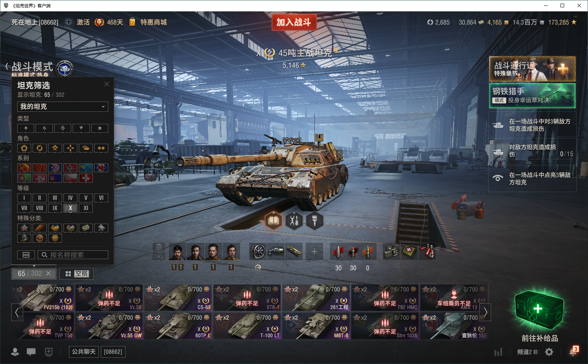Open the exterior customization brush icon
588x364 pixels.
[314, 221]
